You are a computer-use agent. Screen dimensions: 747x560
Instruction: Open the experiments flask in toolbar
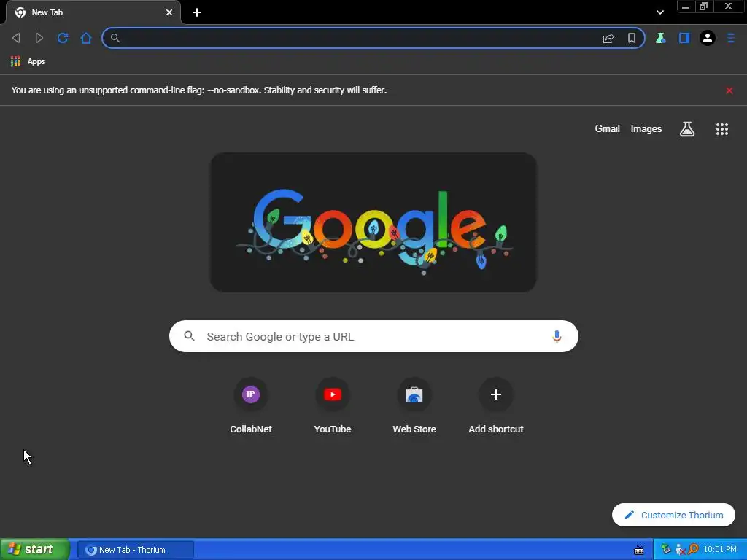[660, 38]
